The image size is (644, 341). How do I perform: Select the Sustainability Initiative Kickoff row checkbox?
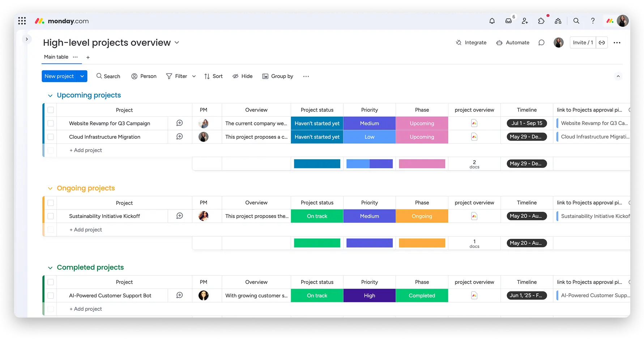[x=51, y=216]
